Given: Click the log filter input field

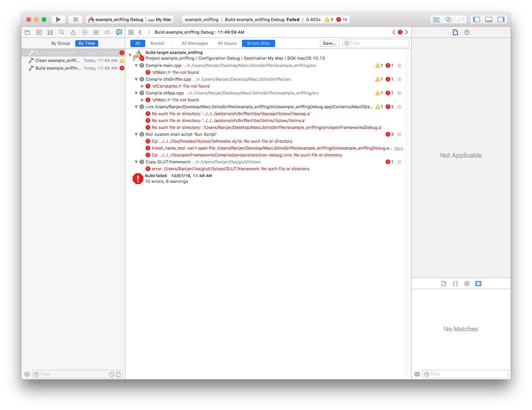Looking at the screenshot, I should point(376,43).
